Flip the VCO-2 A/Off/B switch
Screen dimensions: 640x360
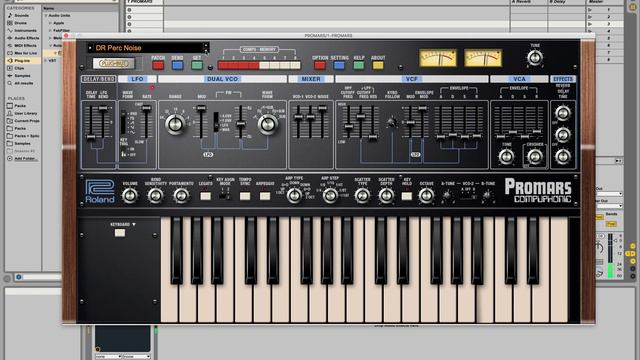(x=467, y=195)
